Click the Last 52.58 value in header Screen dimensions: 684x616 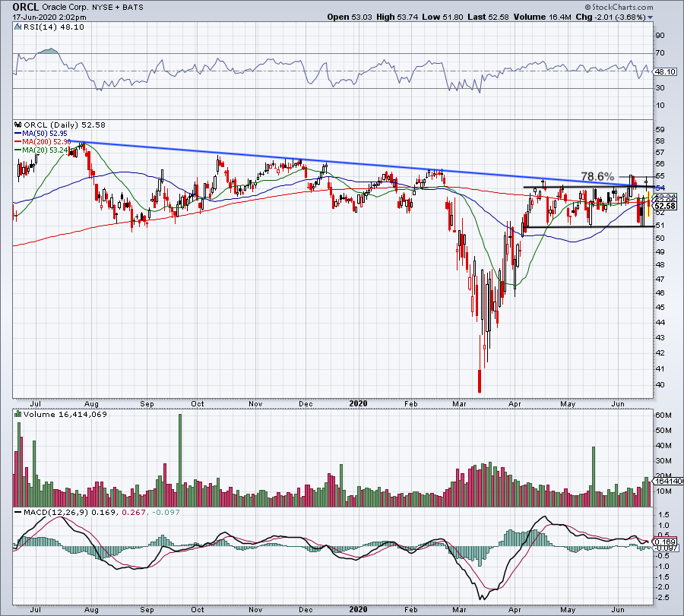point(488,17)
